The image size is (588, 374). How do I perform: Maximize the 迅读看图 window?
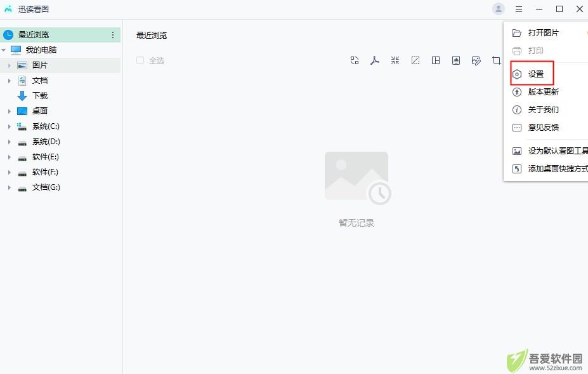559,9
